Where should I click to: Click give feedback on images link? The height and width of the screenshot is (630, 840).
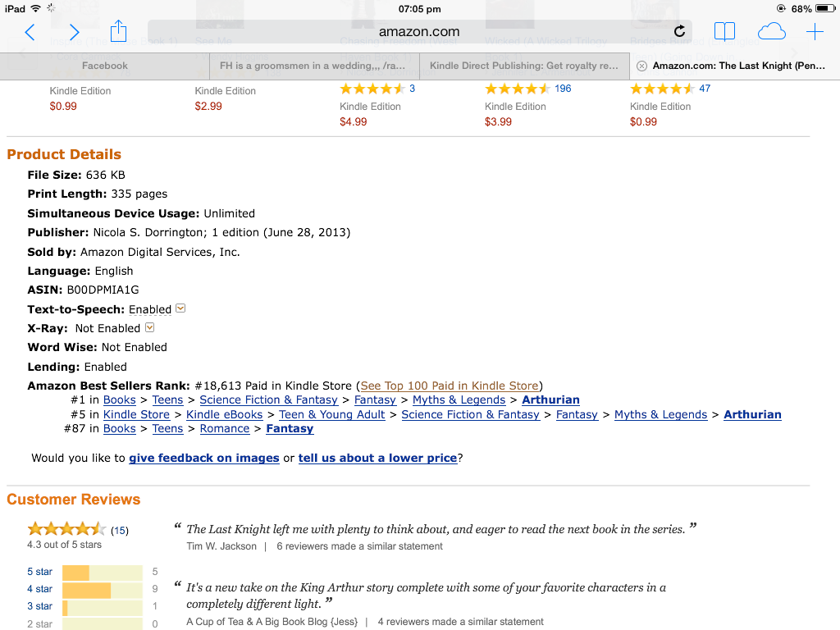204,458
